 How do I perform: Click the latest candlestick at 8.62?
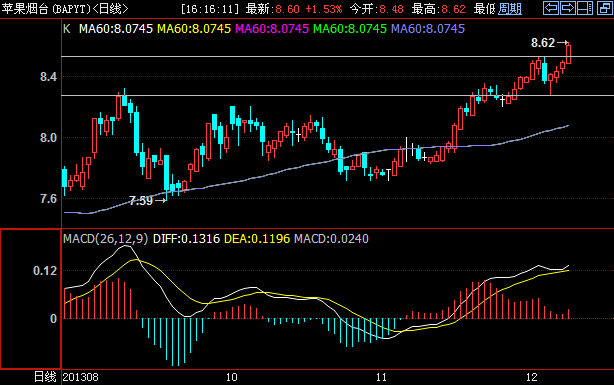(568, 54)
